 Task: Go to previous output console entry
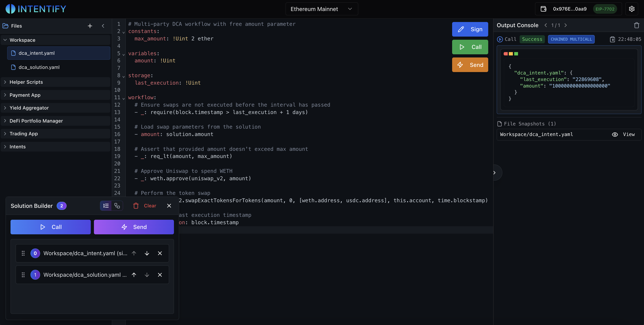click(546, 25)
